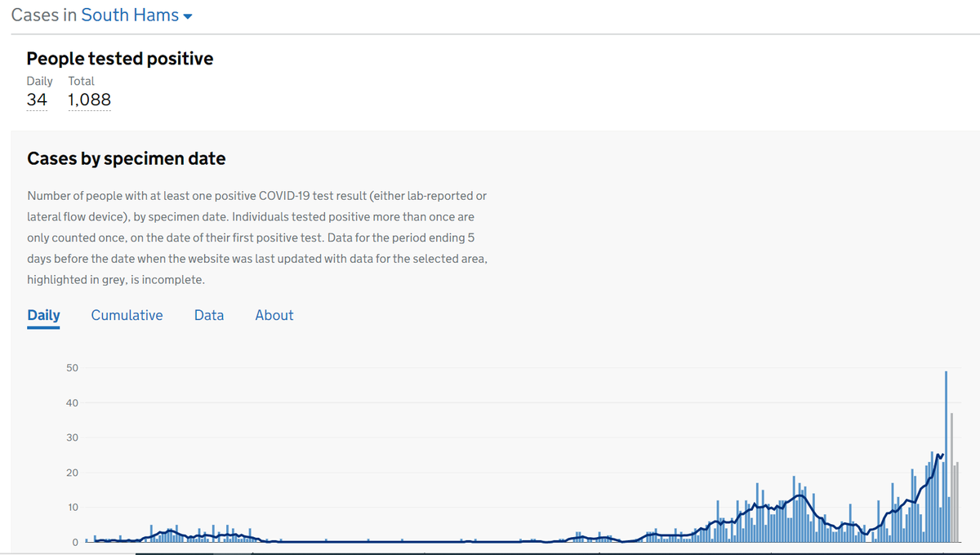The height and width of the screenshot is (555, 980).
Task: Click the total value 1,088
Action: coord(90,100)
